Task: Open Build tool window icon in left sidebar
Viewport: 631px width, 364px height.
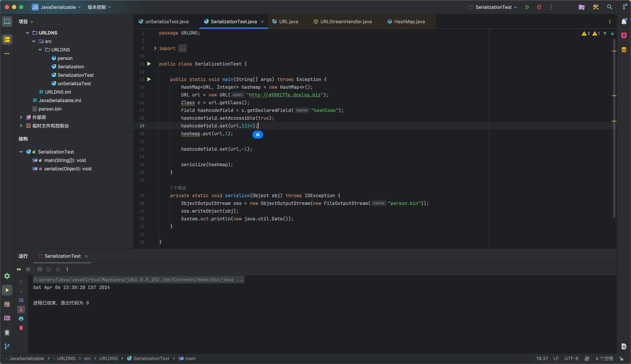Action: [x=7, y=304]
